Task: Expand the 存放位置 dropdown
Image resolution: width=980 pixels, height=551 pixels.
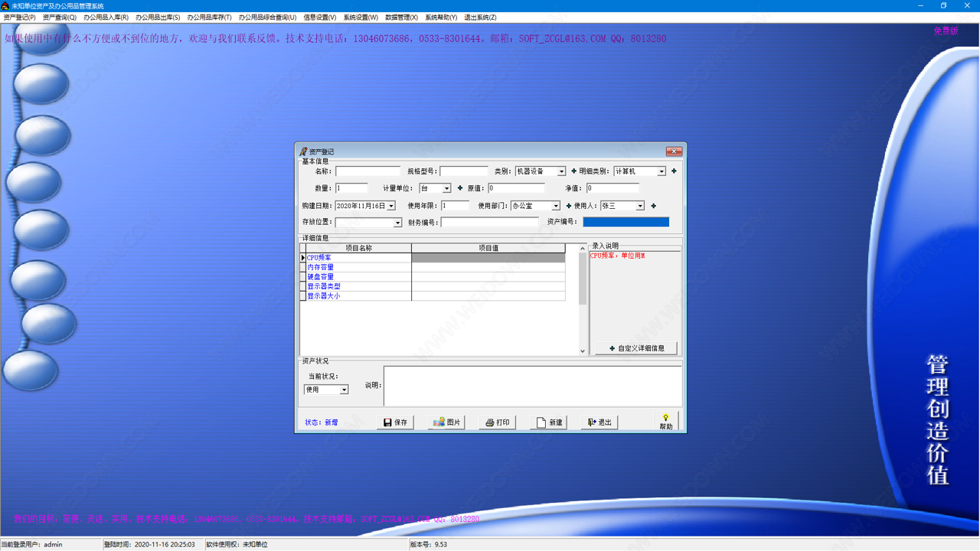Action: tap(397, 223)
